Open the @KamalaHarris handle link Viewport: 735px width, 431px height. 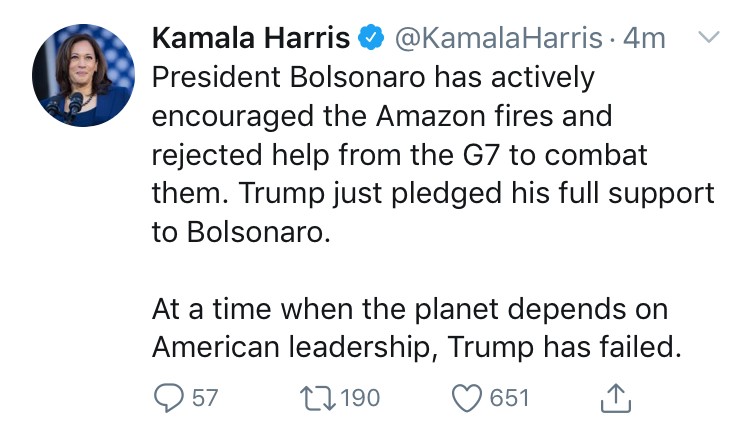pyautogui.click(x=498, y=38)
